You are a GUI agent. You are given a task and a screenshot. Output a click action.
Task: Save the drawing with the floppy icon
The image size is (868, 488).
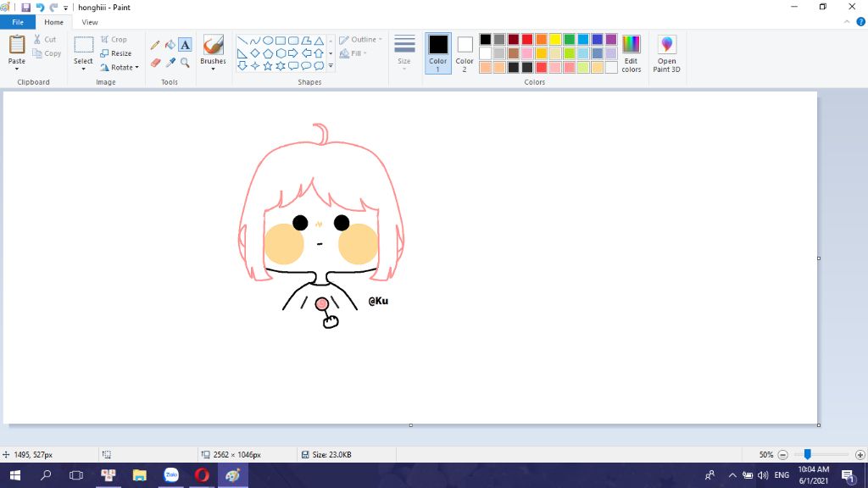(25, 7)
